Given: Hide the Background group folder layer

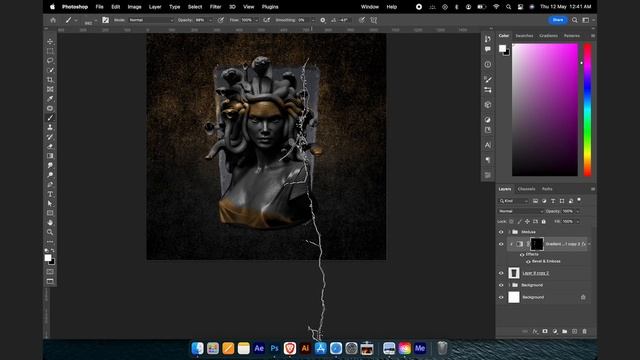Looking at the screenshot, I should click(501, 285).
